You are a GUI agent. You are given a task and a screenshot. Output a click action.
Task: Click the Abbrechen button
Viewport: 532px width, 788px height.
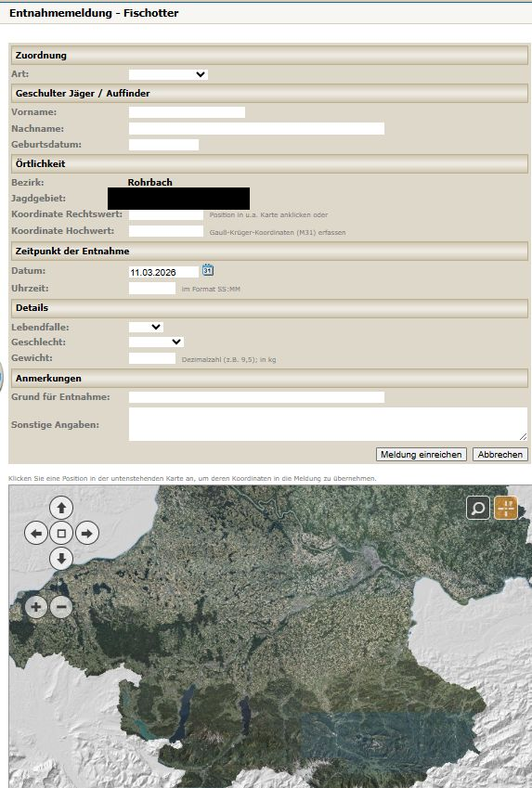(500, 454)
